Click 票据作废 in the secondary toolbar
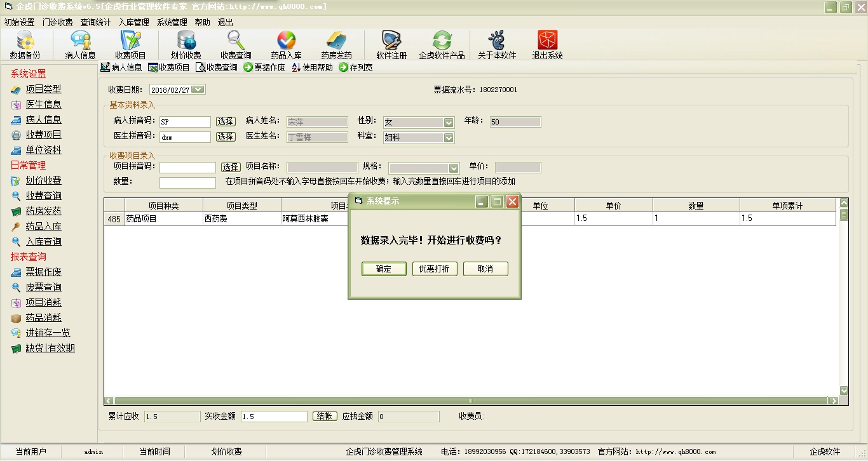This screenshot has width=868, height=461. point(264,67)
